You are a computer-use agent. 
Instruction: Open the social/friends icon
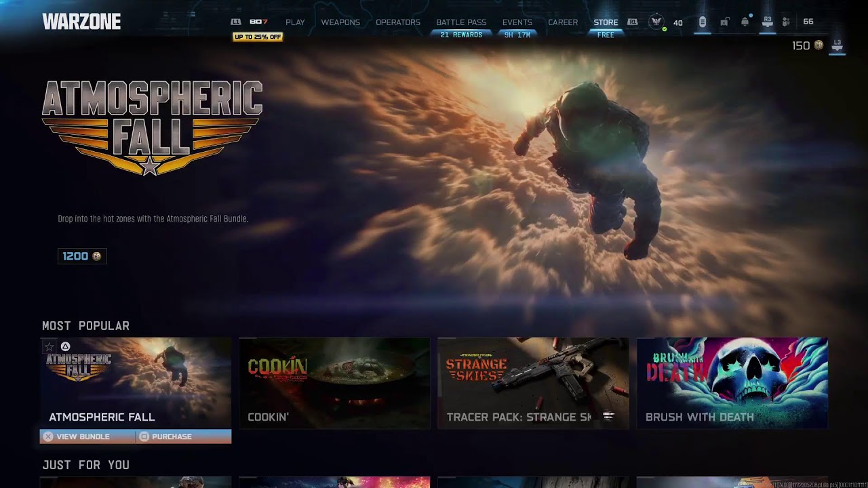(786, 22)
